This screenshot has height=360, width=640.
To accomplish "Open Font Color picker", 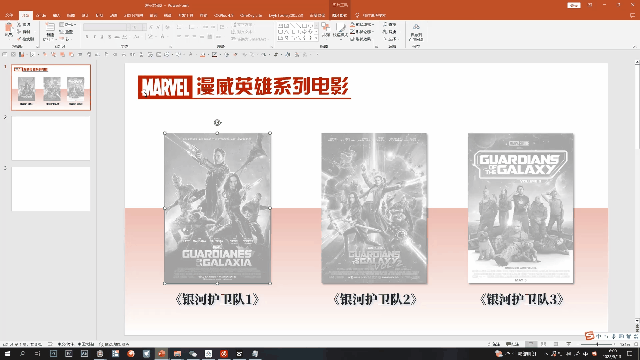I will click(162, 37).
